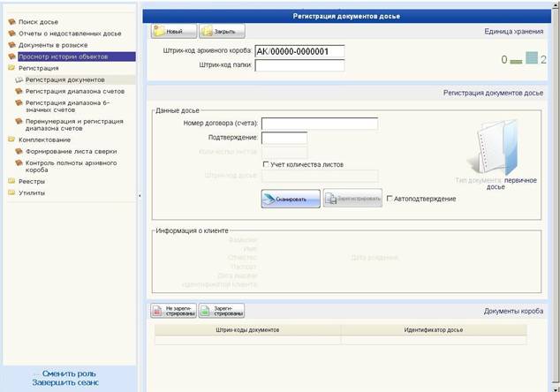Collapse the Регистрация tree folder

pos(11,68)
